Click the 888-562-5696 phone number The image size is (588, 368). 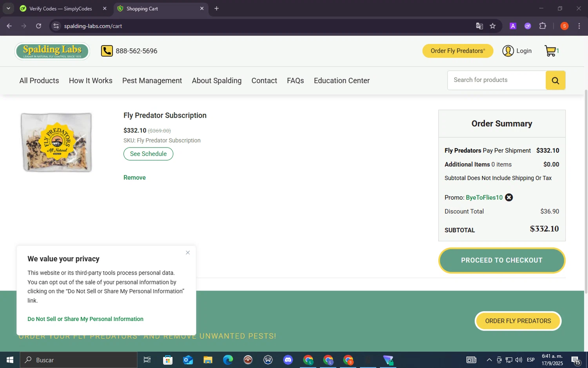pos(136,51)
